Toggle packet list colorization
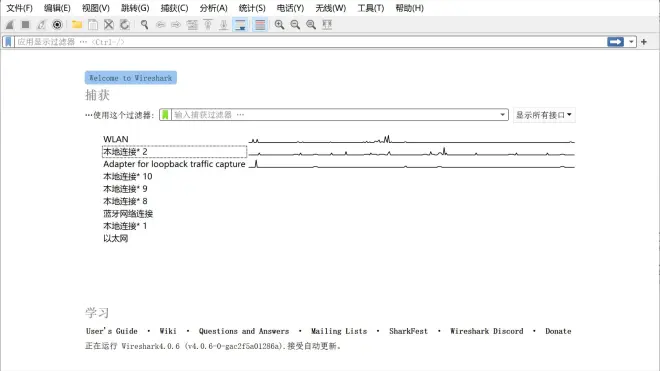This screenshot has width=660, height=371. click(260, 25)
